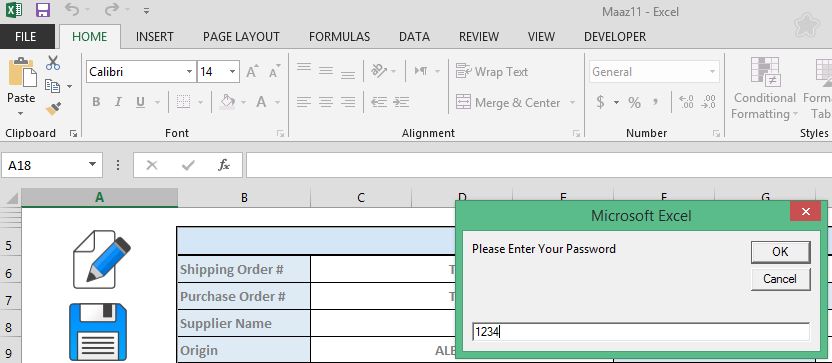Apply Fill Color paint bucket
This screenshot has height=363, width=832.
[x=228, y=101]
